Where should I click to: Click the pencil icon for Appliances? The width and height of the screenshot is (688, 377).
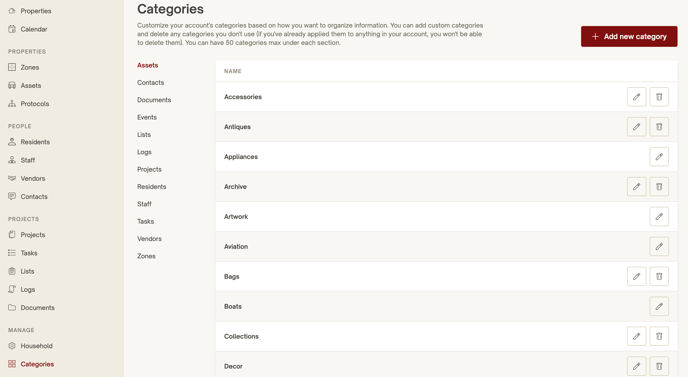[659, 157]
